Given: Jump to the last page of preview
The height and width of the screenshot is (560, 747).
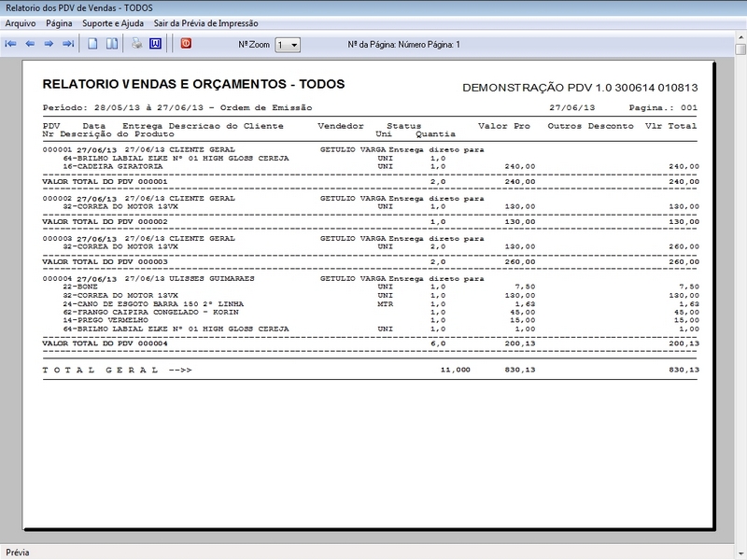Looking at the screenshot, I should coord(67,44).
